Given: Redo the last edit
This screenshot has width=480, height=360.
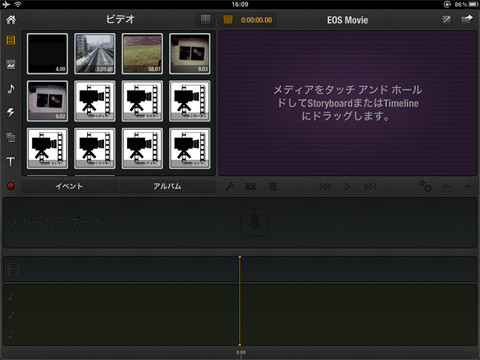Looking at the screenshot, I should 467,187.
